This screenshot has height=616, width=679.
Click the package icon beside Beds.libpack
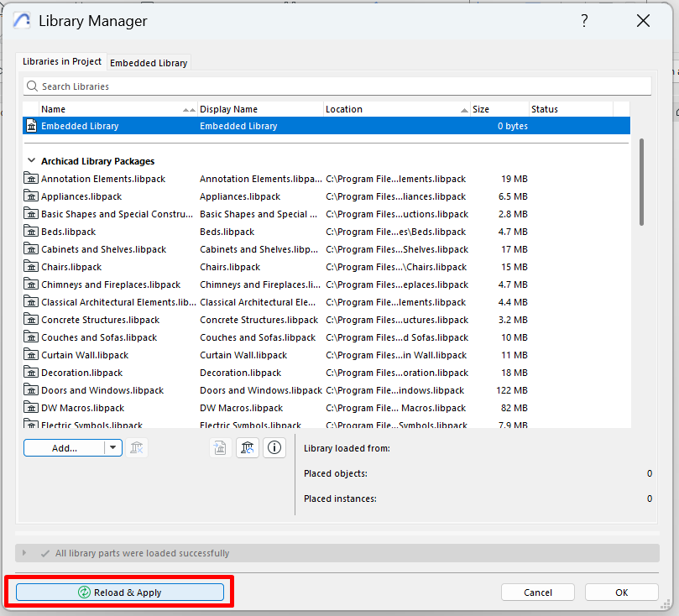click(29, 231)
